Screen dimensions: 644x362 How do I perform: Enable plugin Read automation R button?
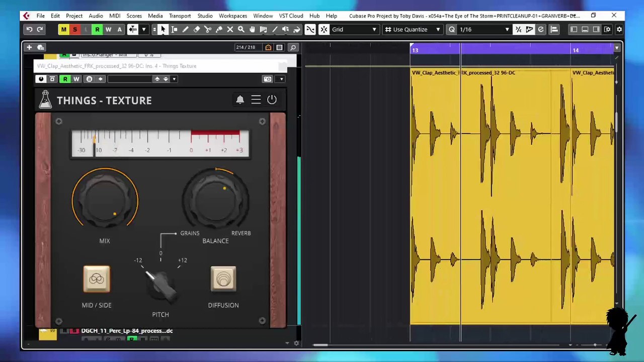(65, 79)
